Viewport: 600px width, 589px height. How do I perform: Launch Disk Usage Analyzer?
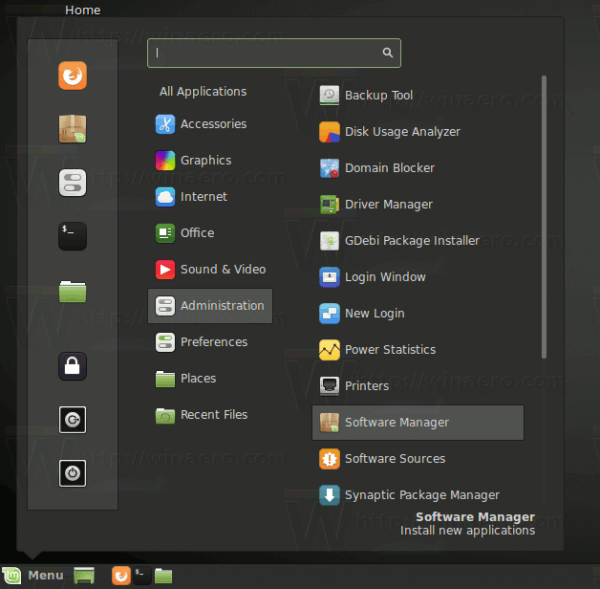(x=418, y=132)
